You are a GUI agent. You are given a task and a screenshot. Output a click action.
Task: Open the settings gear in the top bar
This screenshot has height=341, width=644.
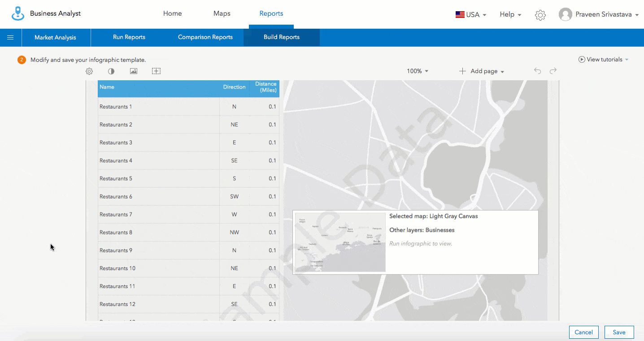540,15
